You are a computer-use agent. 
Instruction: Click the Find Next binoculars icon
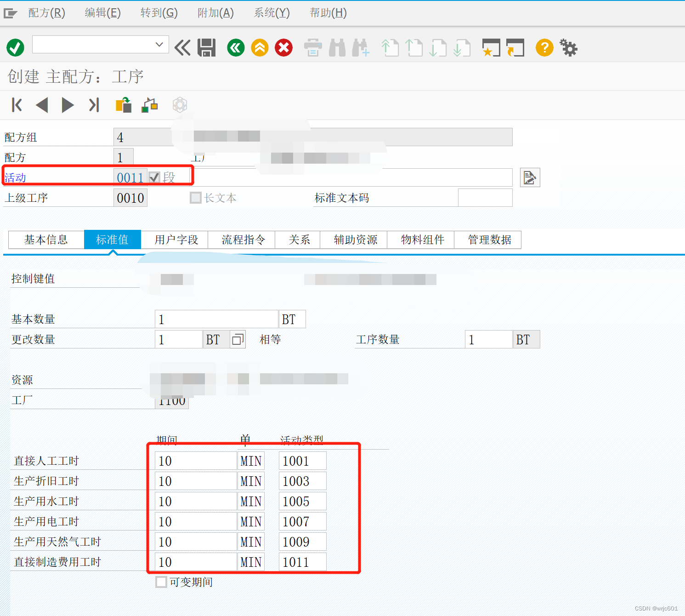coord(361,47)
